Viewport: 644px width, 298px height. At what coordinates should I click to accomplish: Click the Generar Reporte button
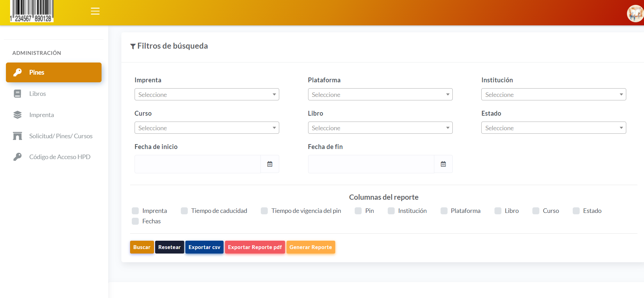click(311, 247)
